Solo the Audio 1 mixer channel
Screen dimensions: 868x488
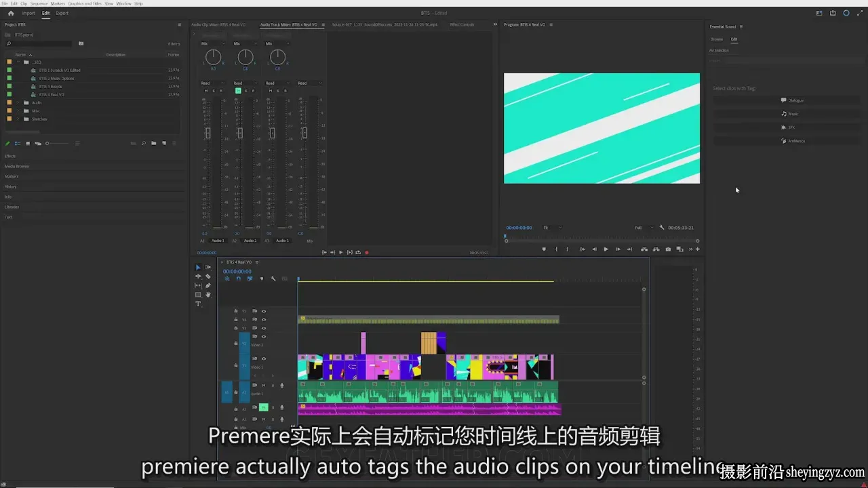point(213,91)
